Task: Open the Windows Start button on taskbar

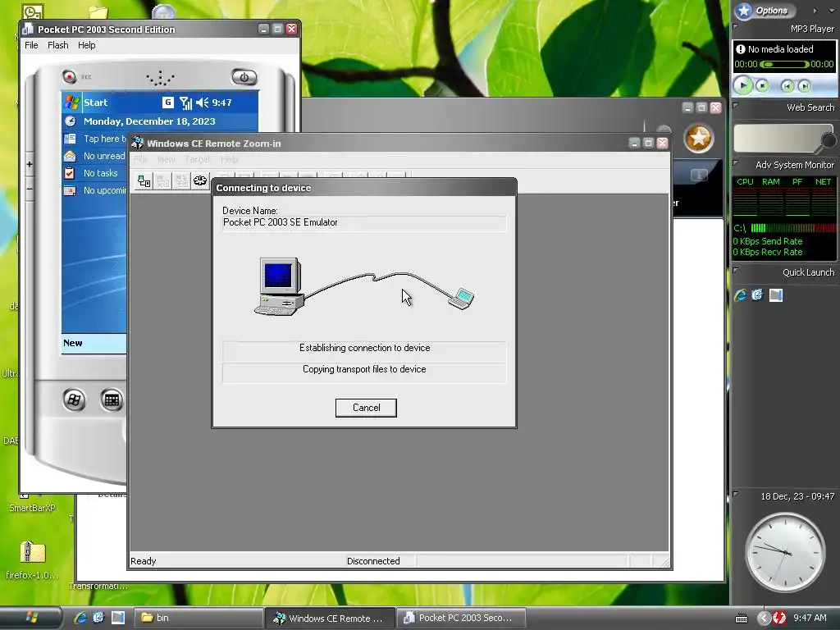Action: click(31, 618)
